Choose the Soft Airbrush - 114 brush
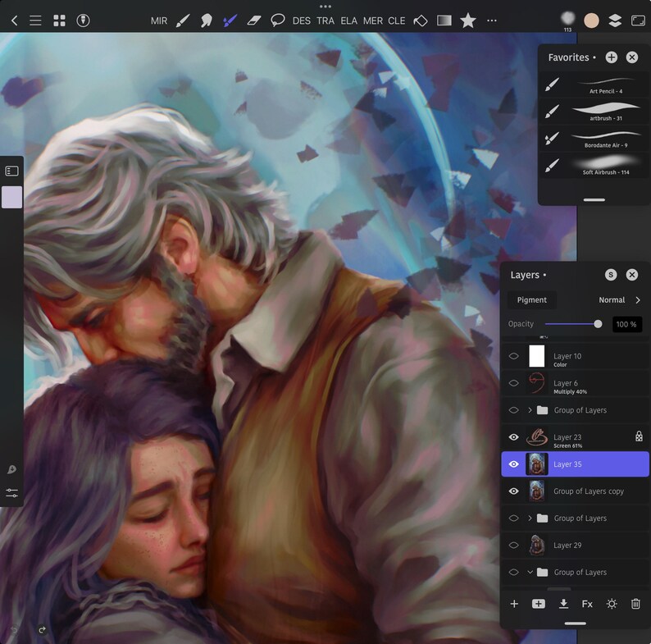The image size is (651, 644). pos(594,166)
